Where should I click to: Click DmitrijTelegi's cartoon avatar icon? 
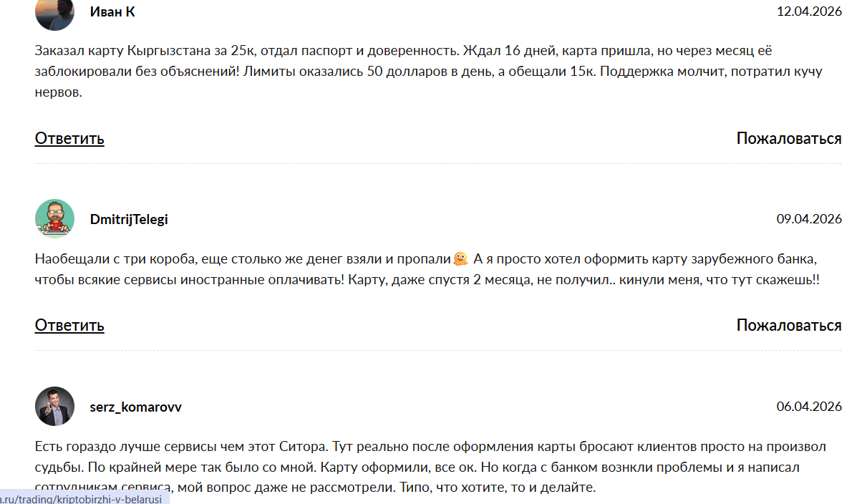pos(54,219)
